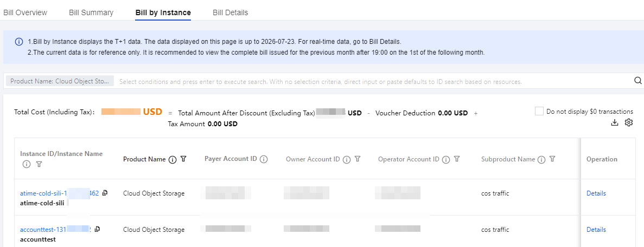Open the accounttest instance ID link

(55, 229)
